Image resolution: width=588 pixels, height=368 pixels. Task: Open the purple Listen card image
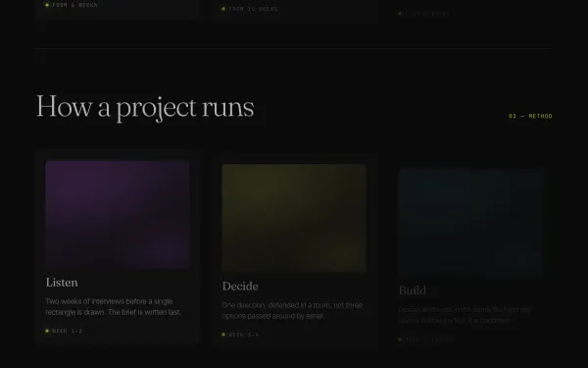click(118, 215)
